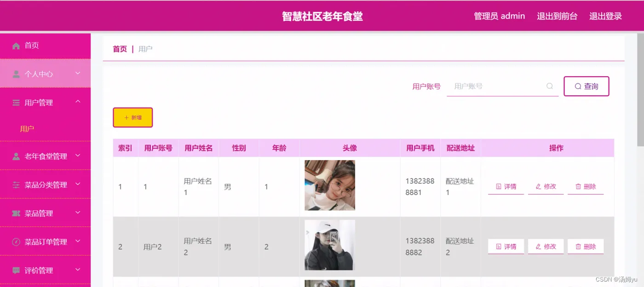Expand the 菜品订单管理 chevron
The width and height of the screenshot is (644, 287).
78,241
